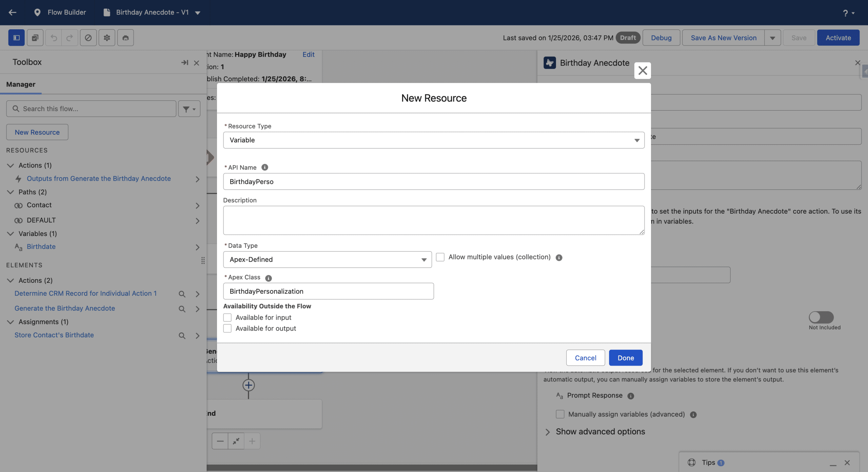Viewport: 868px width, 472px height.
Task: Click the Apex Class info icon
Action: [x=269, y=278]
